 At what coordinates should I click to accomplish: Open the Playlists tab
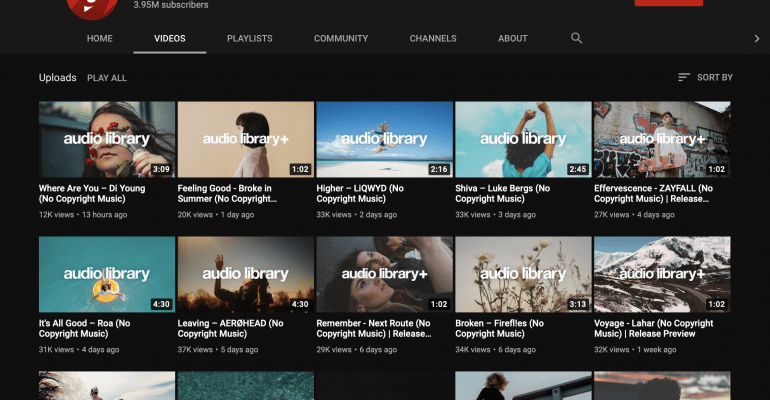coord(249,38)
